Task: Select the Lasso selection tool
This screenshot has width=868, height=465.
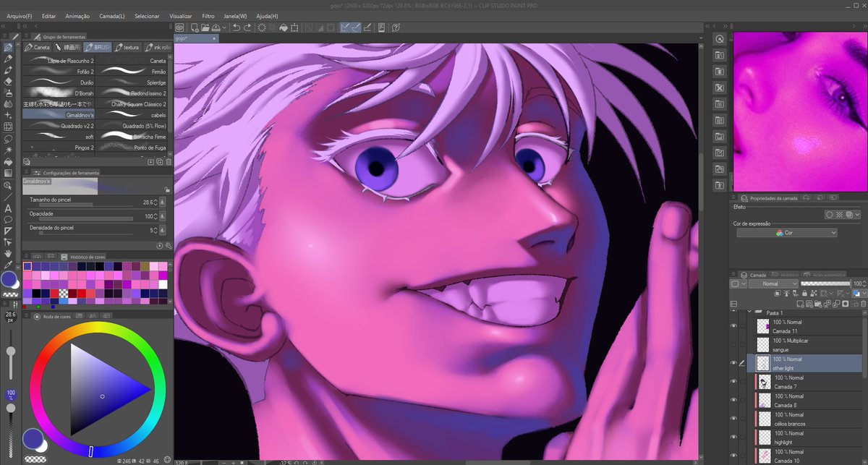Action: pyautogui.click(x=9, y=138)
